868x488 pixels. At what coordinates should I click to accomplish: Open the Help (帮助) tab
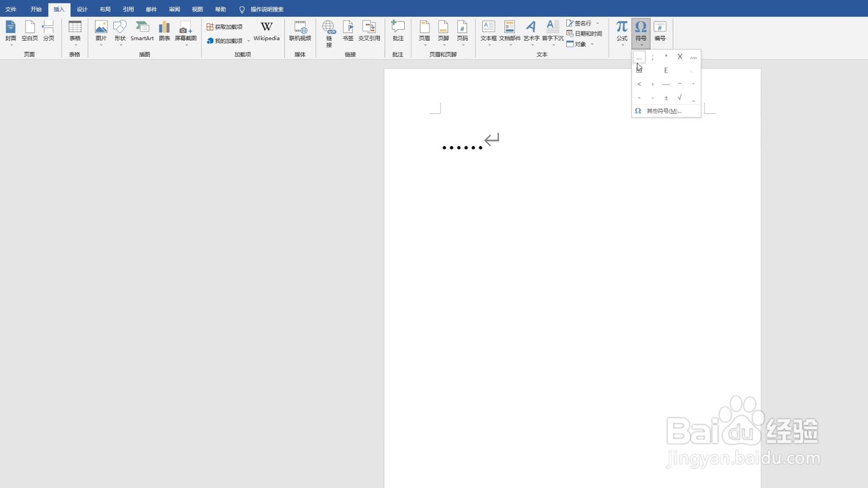pos(220,9)
